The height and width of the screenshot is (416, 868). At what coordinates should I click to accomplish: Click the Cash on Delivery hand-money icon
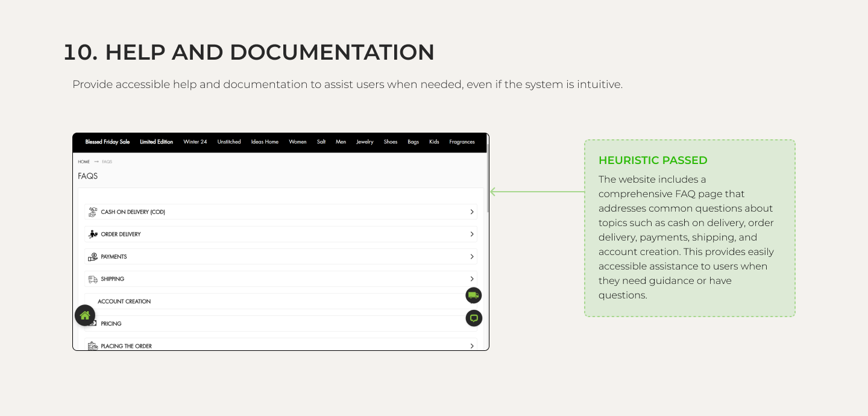click(93, 212)
